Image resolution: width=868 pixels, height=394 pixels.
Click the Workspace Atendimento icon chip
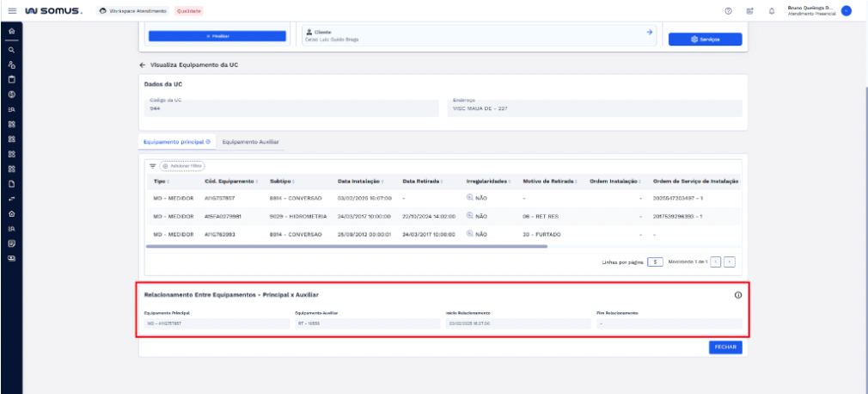tap(133, 11)
